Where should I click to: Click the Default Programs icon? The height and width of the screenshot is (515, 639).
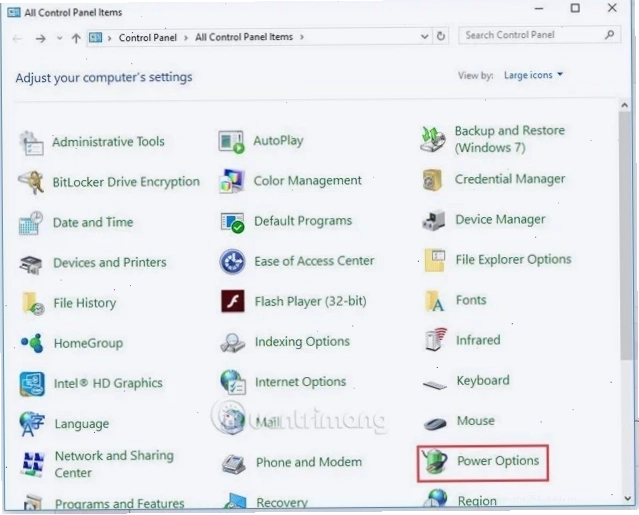coord(232,222)
